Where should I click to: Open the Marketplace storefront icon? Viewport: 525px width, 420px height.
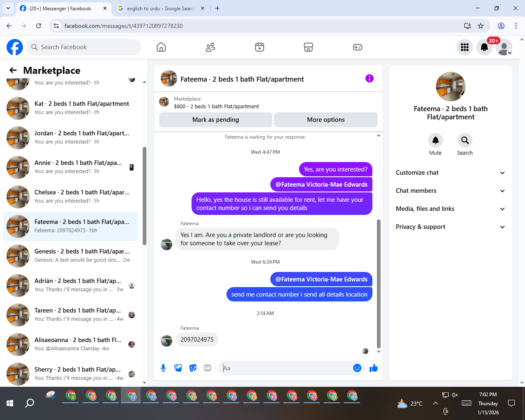308,47
